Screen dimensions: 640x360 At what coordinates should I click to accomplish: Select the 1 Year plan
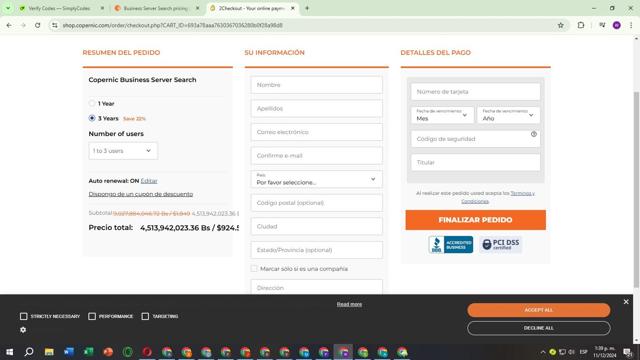click(x=92, y=103)
